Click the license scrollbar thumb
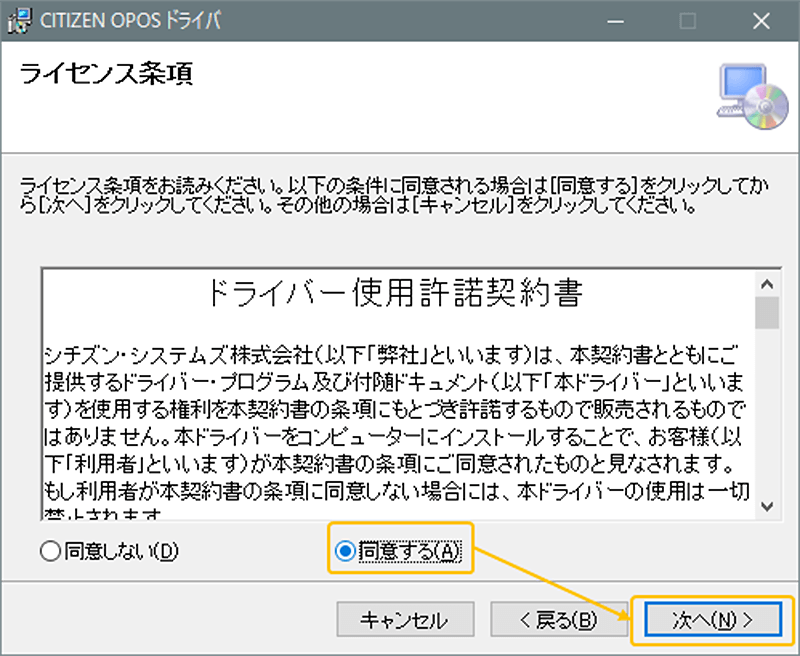 (767, 312)
